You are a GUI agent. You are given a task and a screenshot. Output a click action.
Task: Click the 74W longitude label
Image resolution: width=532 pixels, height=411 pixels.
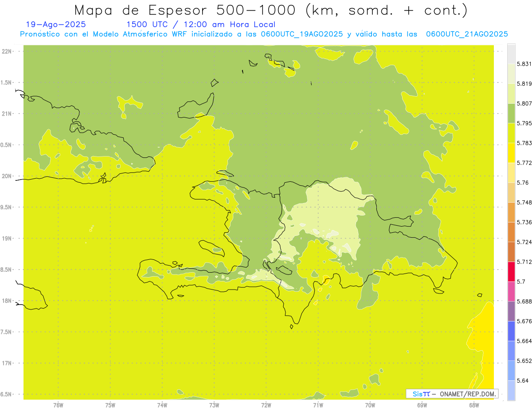click(162, 405)
